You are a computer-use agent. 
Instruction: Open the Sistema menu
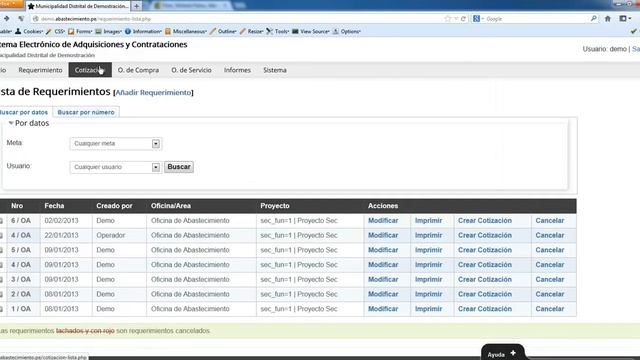click(x=275, y=70)
